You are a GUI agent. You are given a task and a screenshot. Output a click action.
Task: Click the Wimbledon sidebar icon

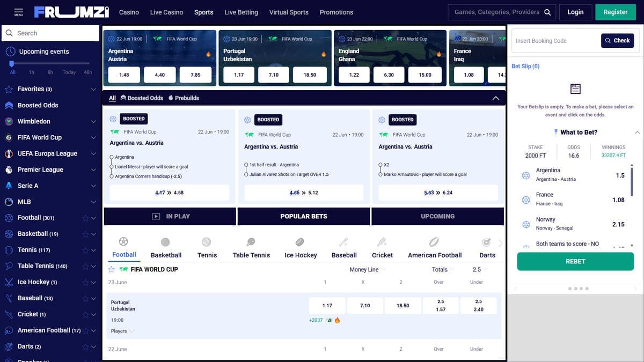pos(9,121)
